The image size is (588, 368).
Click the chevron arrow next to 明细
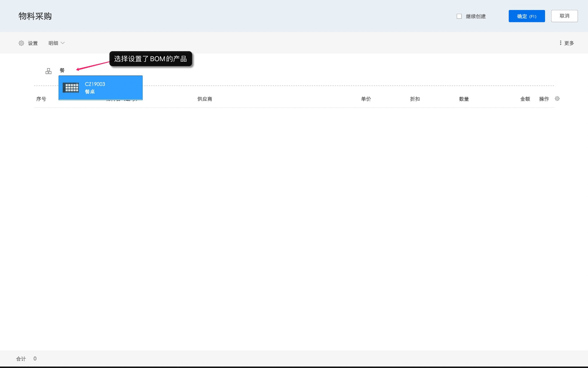(63, 43)
